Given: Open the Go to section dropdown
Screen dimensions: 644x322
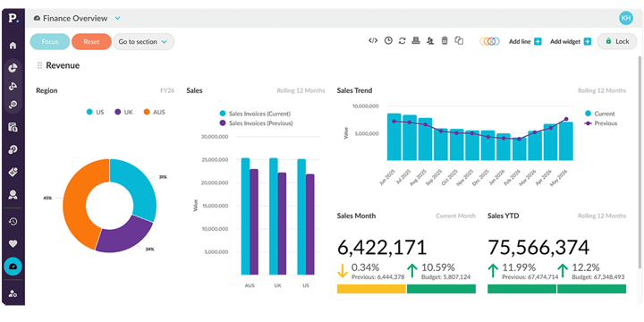Looking at the screenshot, I should point(143,41).
